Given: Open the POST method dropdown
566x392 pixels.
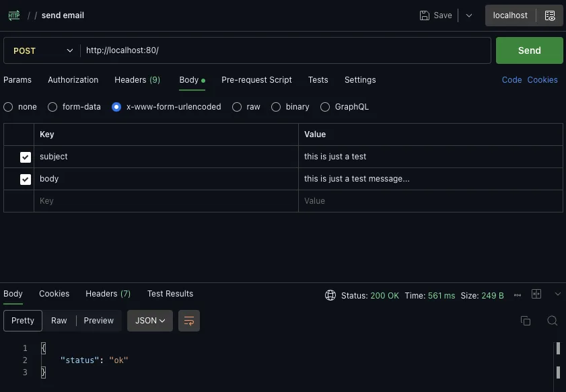Looking at the screenshot, I should tap(42, 50).
